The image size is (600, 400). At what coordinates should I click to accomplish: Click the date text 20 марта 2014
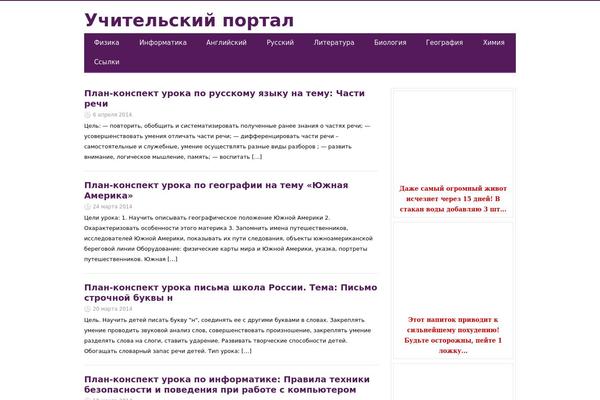[x=112, y=309]
